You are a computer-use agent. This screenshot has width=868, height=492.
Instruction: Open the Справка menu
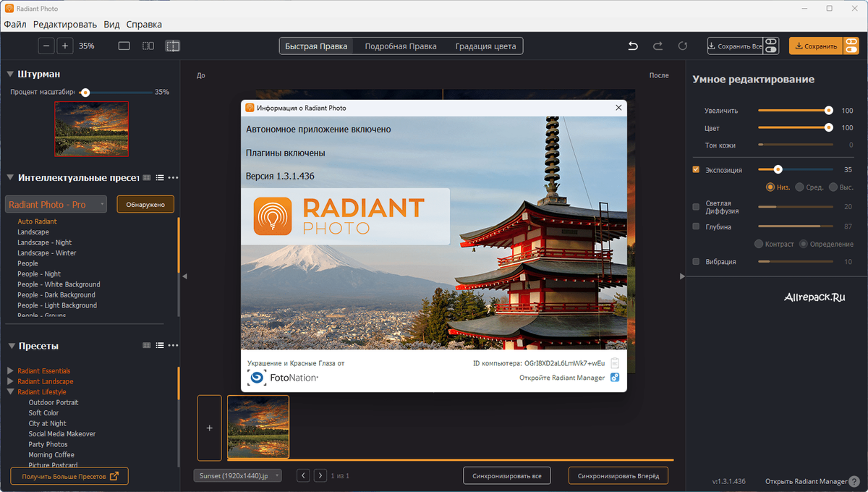tap(144, 25)
